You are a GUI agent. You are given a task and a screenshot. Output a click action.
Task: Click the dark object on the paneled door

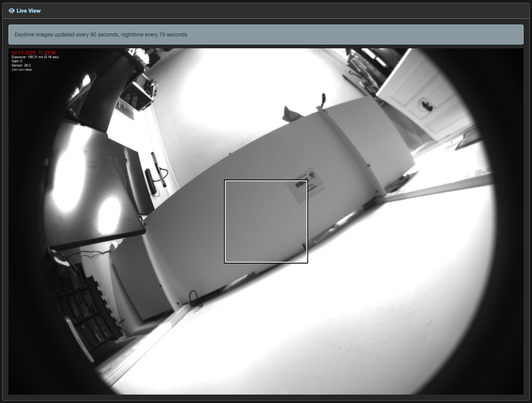pos(425,104)
